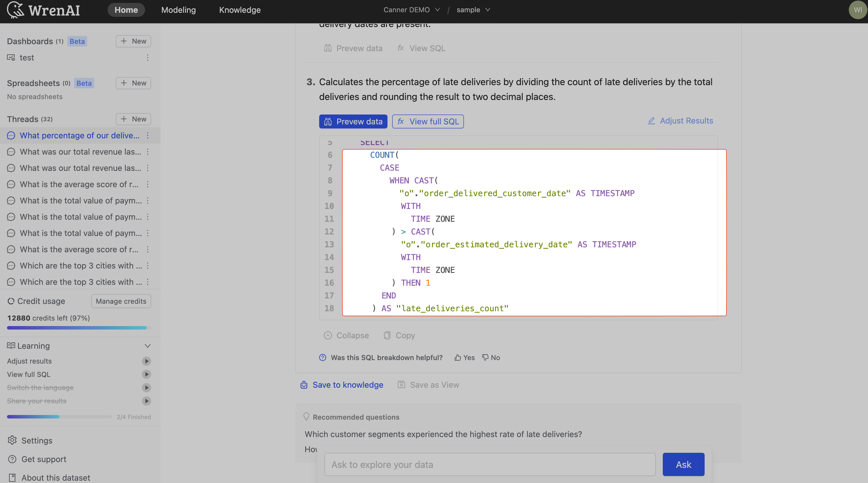Click the View full SQL button

pyautogui.click(x=428, y=121)
